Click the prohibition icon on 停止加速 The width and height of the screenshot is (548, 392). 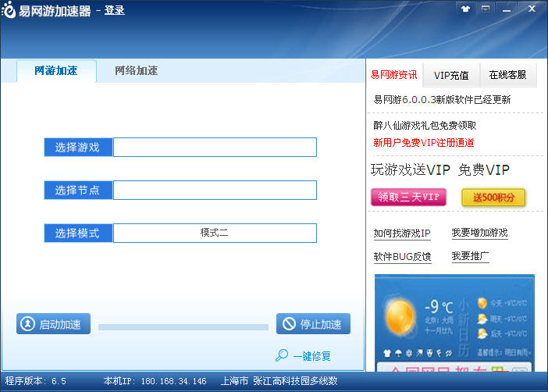(289, 324)
